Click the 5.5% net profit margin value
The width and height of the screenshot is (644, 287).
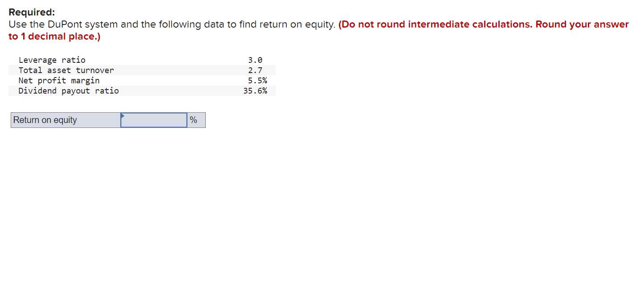point(257,80)
